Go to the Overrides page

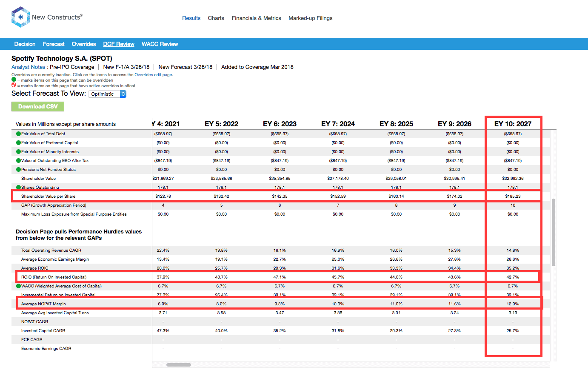[x=84, y=44]
